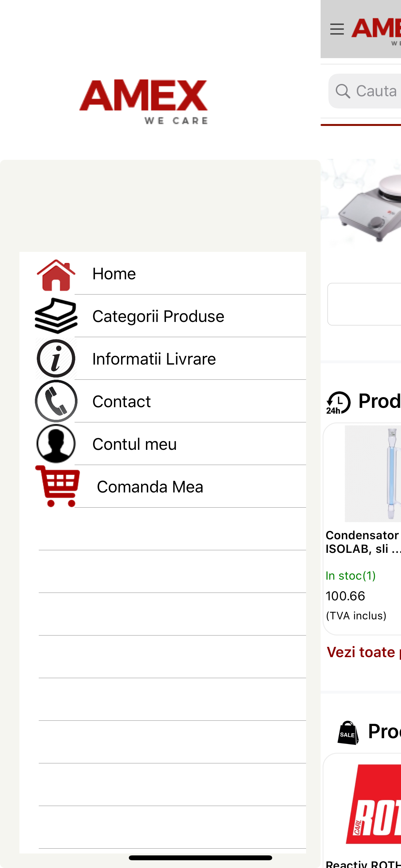Image resolution: width=401 pixels, height=868 pixels.
Task: Tap the 24h clock icon
Action: click(x=338, y=402)
